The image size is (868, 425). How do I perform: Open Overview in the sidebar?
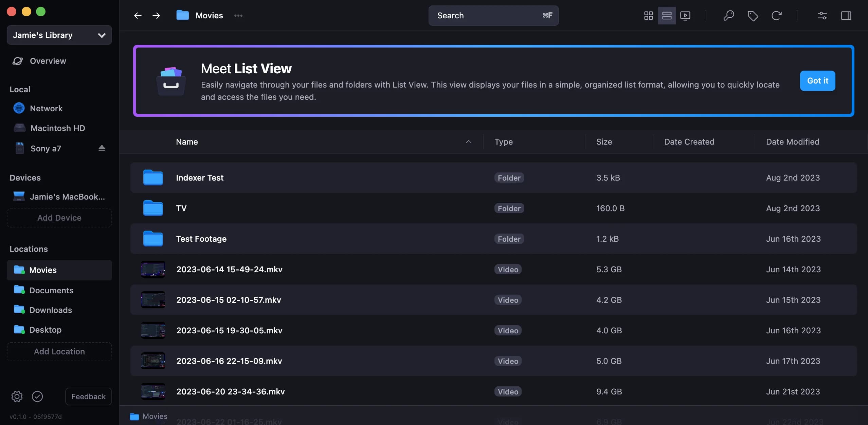[x=48, y=61]
